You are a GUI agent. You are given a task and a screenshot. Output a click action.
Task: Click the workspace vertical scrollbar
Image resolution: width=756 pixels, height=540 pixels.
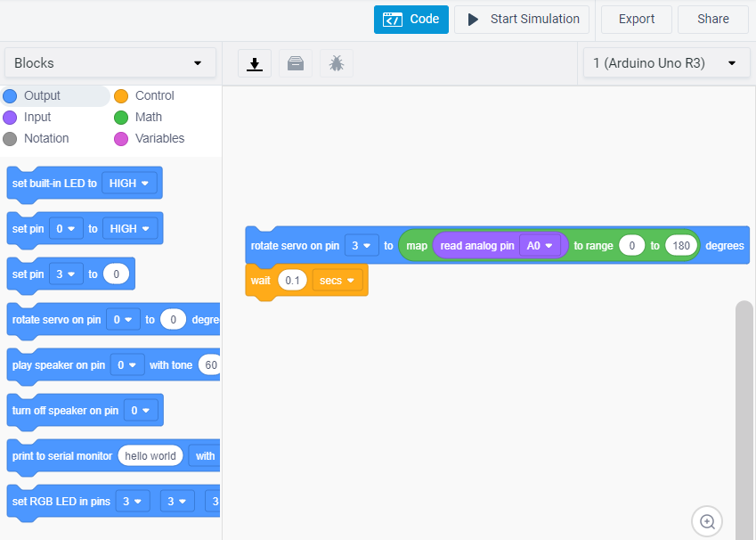coord(744,420)
